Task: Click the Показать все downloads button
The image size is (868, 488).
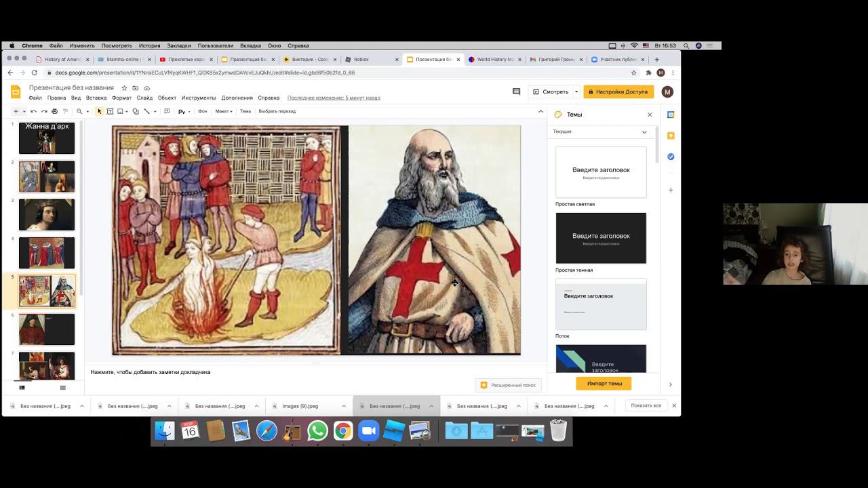Action: [646, 406]
